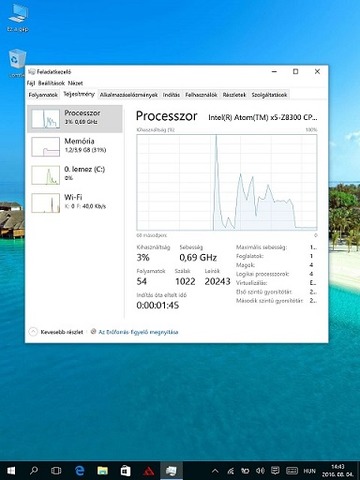Screen dimensions: 360x480
Task: Select the Recycle Bin desktop icon
Action: (17, 63)
